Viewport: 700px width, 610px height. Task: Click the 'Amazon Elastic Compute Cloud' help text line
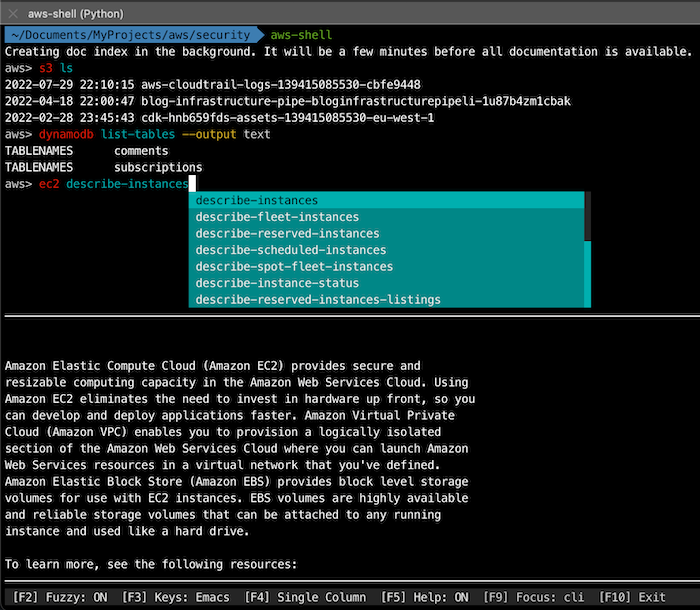pyautogui.click(x=212, y=366)
